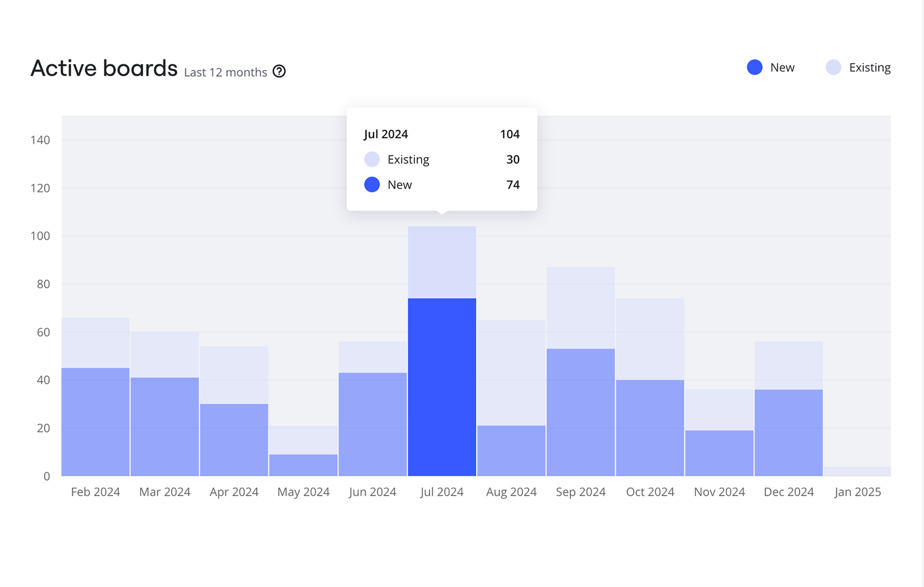This screenshot has width=924, height=587.
Task: Click the Existing legend text label
Action: [x=869, y=68]
